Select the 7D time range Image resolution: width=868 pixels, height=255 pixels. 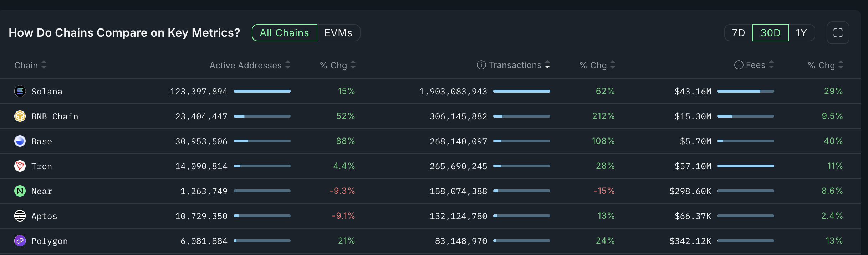(x=738, y=33)
